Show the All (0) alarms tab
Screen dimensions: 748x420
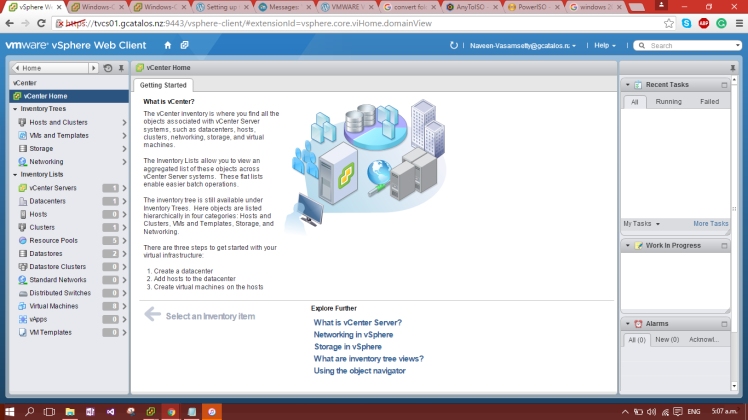(637, 340)
